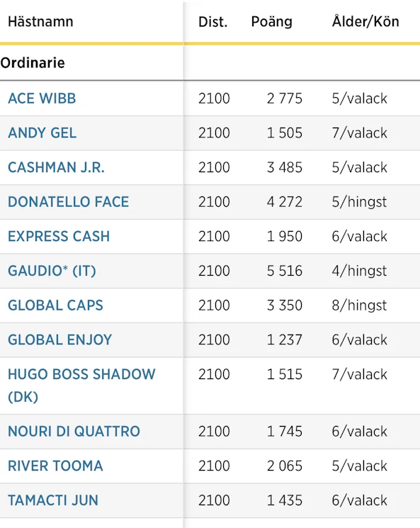Select the GLOBAL ENJOY link
This screenshot has width=420, height=528.
59,339
